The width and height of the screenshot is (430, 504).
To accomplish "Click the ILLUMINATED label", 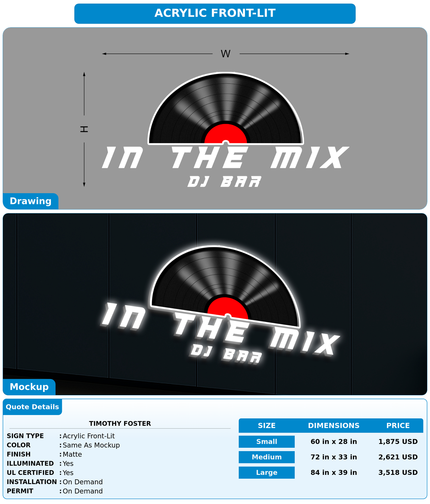I will [30, 464].
